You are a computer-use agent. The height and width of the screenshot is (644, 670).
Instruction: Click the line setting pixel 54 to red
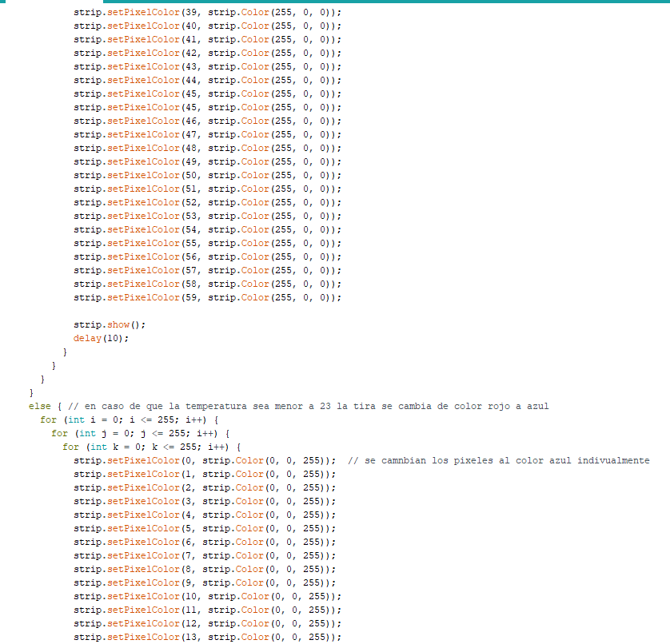207,230
